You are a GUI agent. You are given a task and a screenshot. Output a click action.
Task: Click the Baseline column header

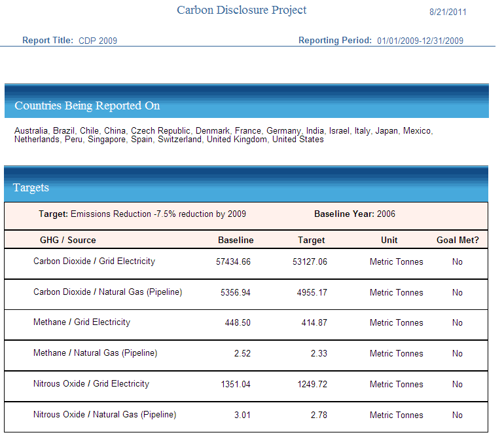tap(236, 240)
